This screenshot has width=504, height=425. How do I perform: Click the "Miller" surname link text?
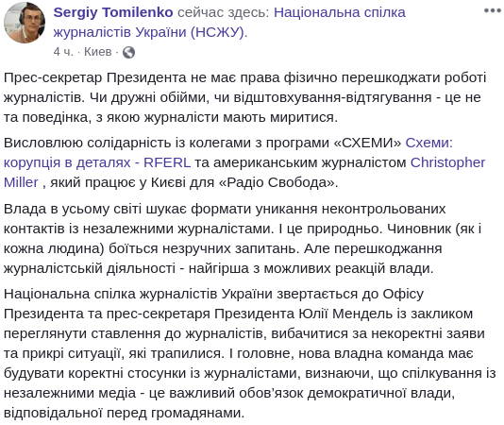tap(21, 182)
